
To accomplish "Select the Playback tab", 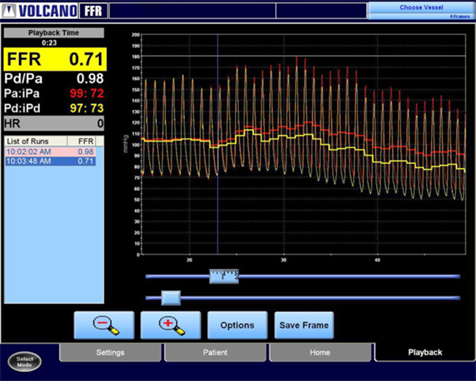I will [x=425, y=352].
